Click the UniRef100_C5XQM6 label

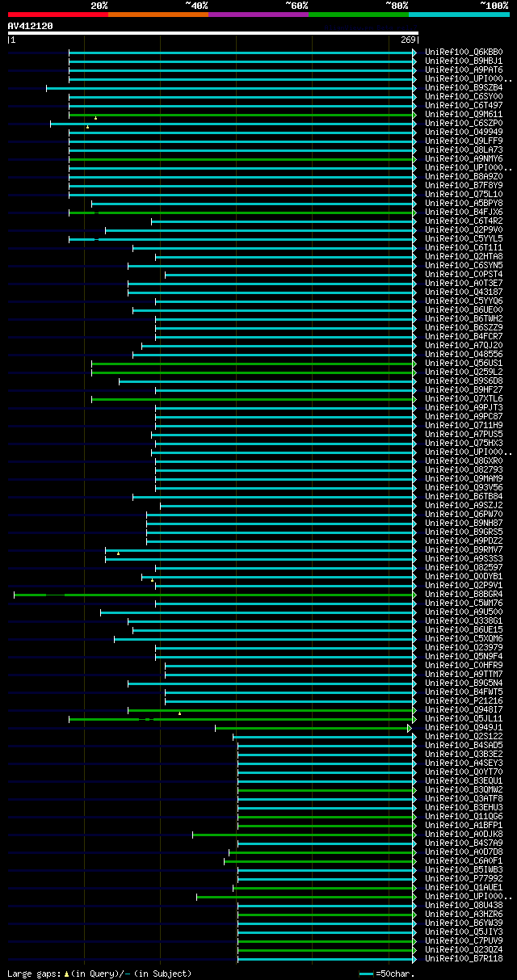[x=464, y=638]
